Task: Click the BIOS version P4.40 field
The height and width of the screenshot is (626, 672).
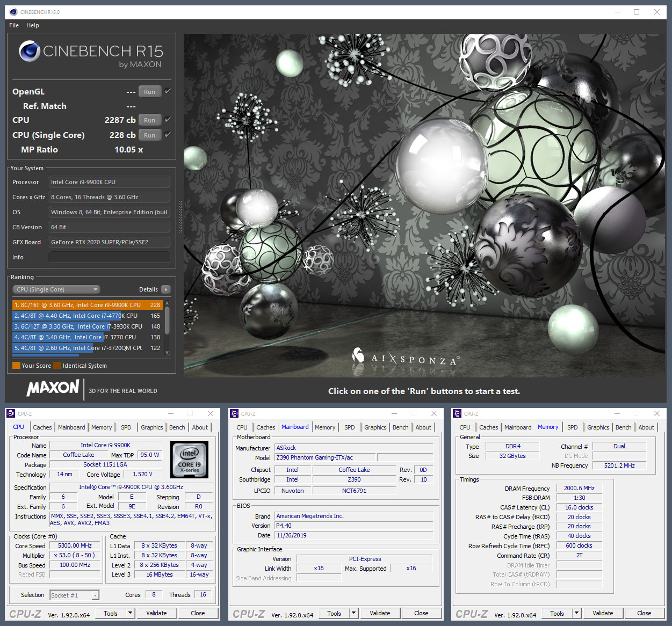Action: tap(353, 526)
